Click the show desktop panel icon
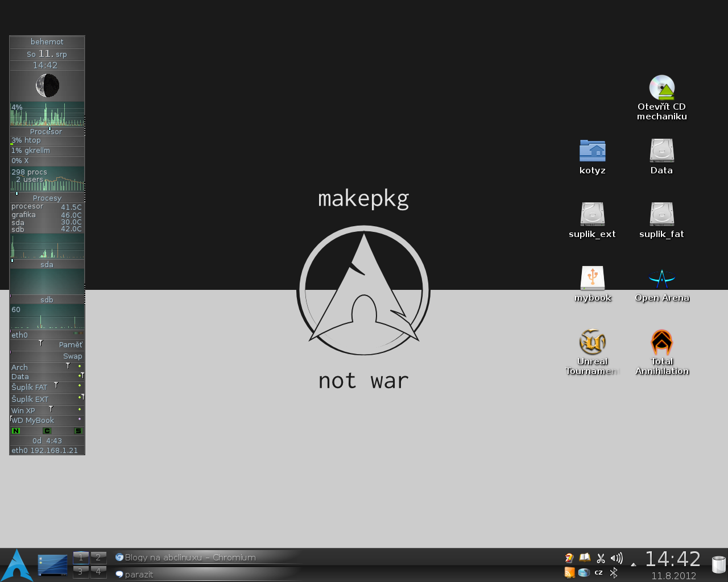This screenshot has width=728, height=582. click(52, 565)
